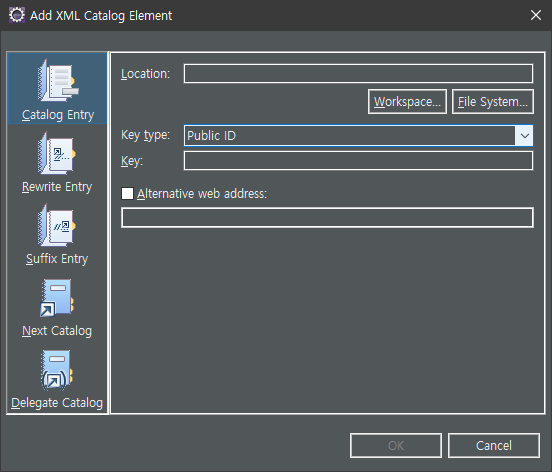Enable Alternative web address checkbox

(127, 194)
